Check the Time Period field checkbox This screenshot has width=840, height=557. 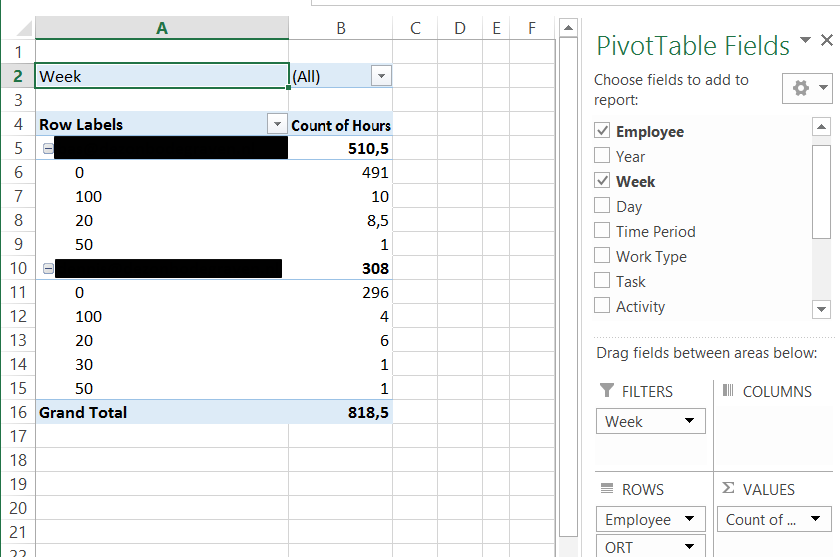(602, 230)
